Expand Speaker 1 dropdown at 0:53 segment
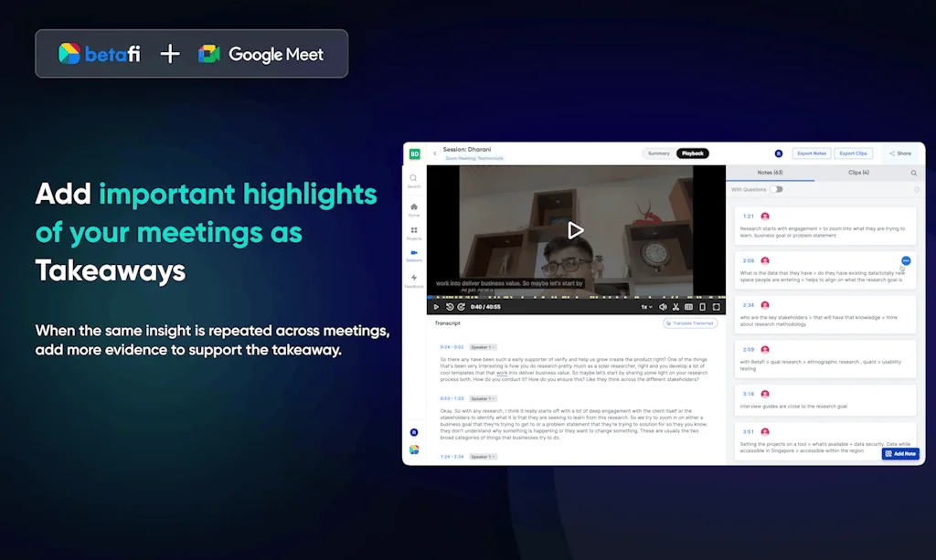This screenshot has width=936, height=560. click(483, 398)
